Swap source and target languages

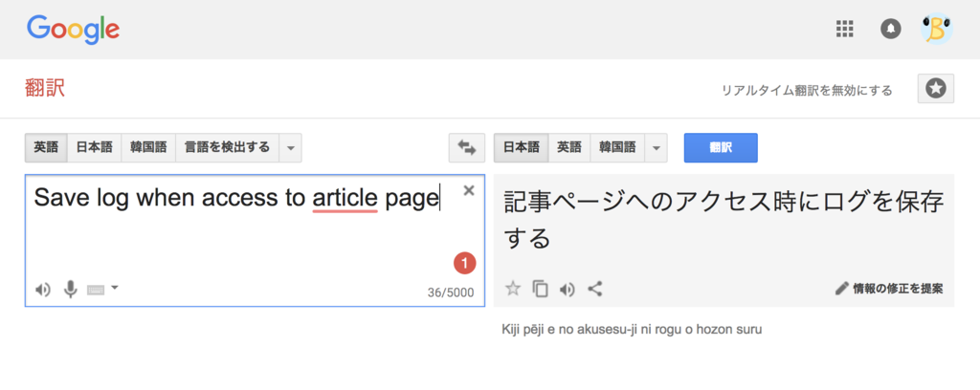(467, 148)
